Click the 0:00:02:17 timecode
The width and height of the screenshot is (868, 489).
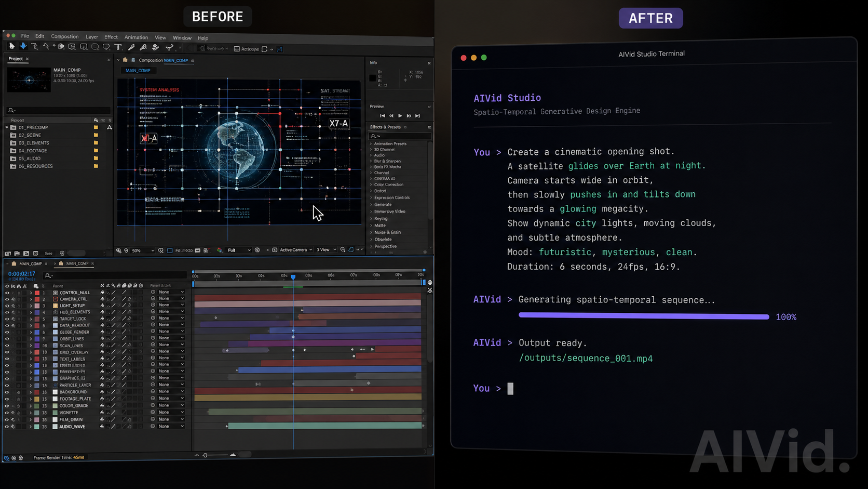coord(21,274)
